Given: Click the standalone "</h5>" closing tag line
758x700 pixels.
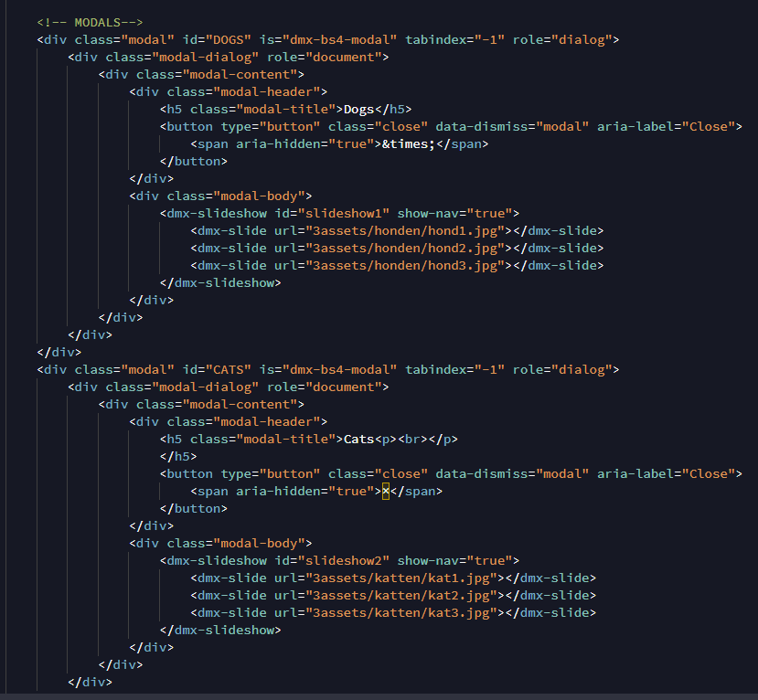Looking at the screenshot, I should [x=178, y=457].
